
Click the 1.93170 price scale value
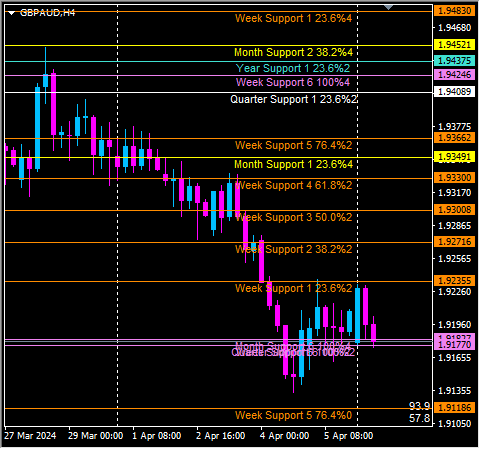454,193
